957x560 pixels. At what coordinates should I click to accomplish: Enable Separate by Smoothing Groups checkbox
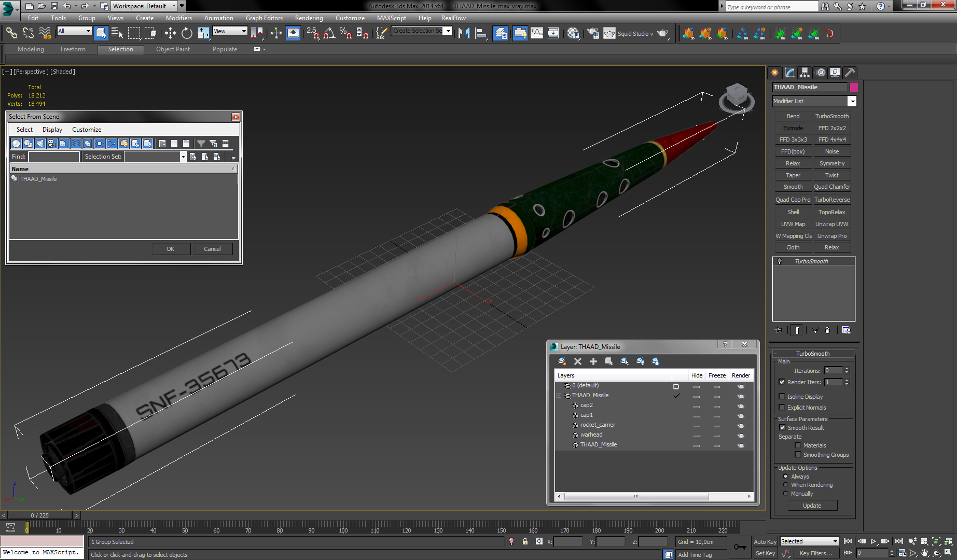(798, 455)
